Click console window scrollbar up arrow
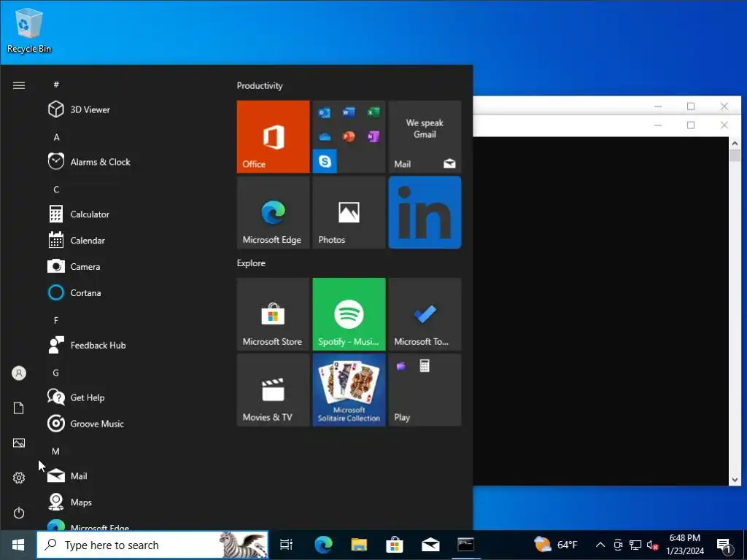The height and width of the screenshot is (560, 747). point(735,143)
